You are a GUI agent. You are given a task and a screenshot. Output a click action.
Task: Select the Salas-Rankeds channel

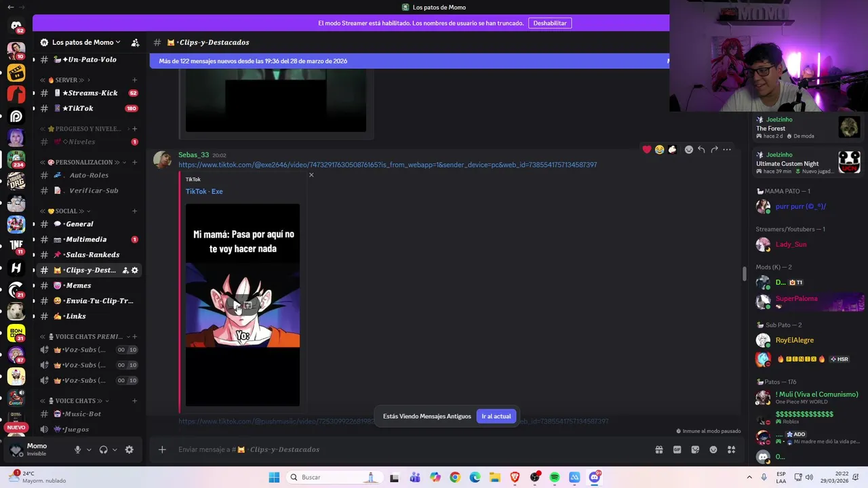click(88, 255)
